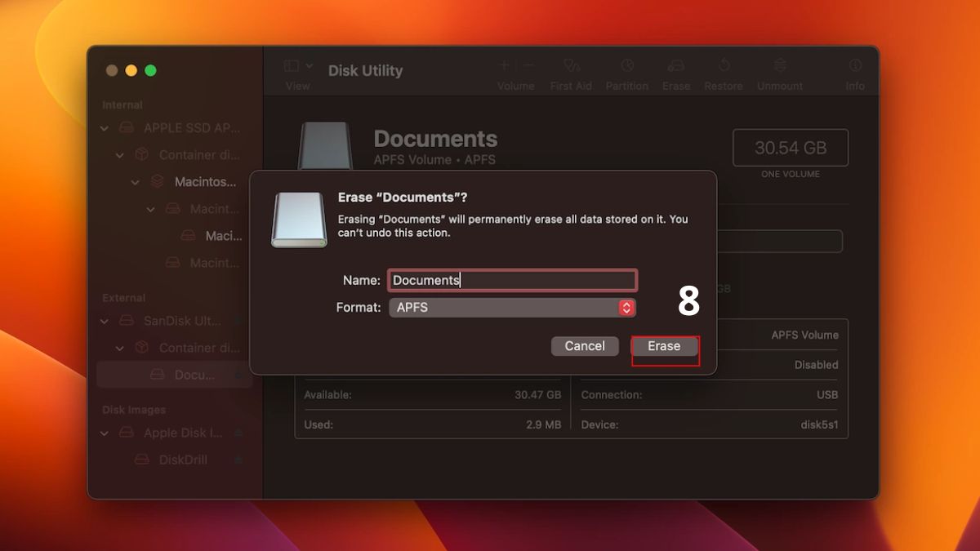Choose the Restore toolbar icon

click(x=724, y=65)
